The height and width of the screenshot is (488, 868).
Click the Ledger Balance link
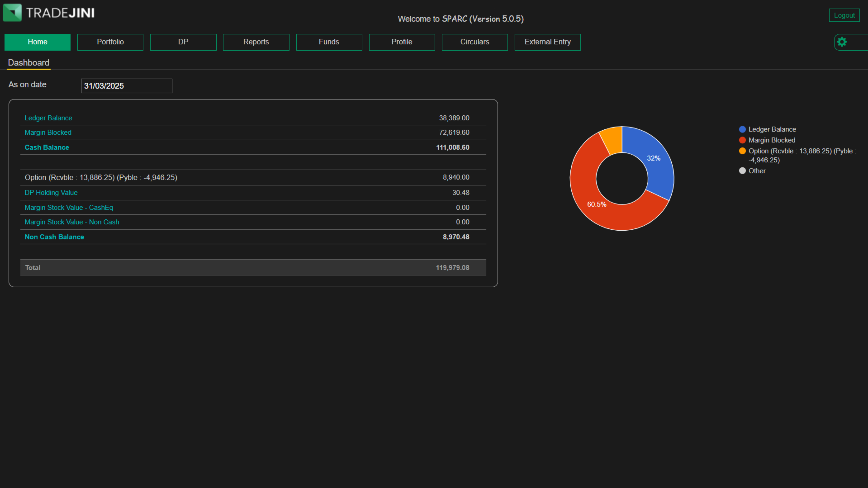point(48,118)
